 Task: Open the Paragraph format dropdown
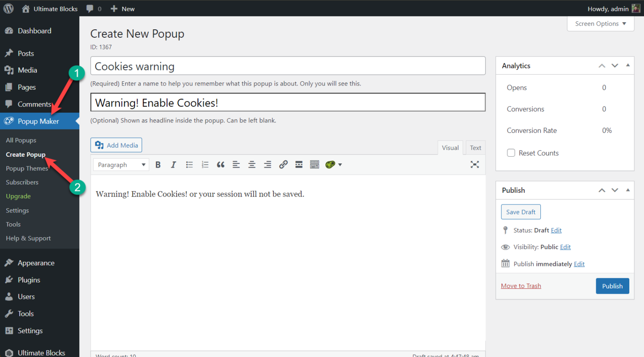pyautogui.click(x=121, y=165)
